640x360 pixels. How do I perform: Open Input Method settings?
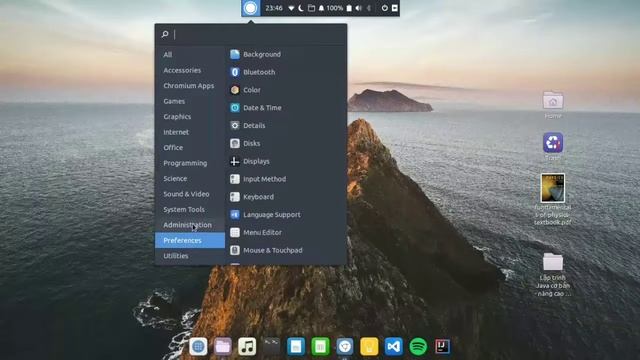285,179
